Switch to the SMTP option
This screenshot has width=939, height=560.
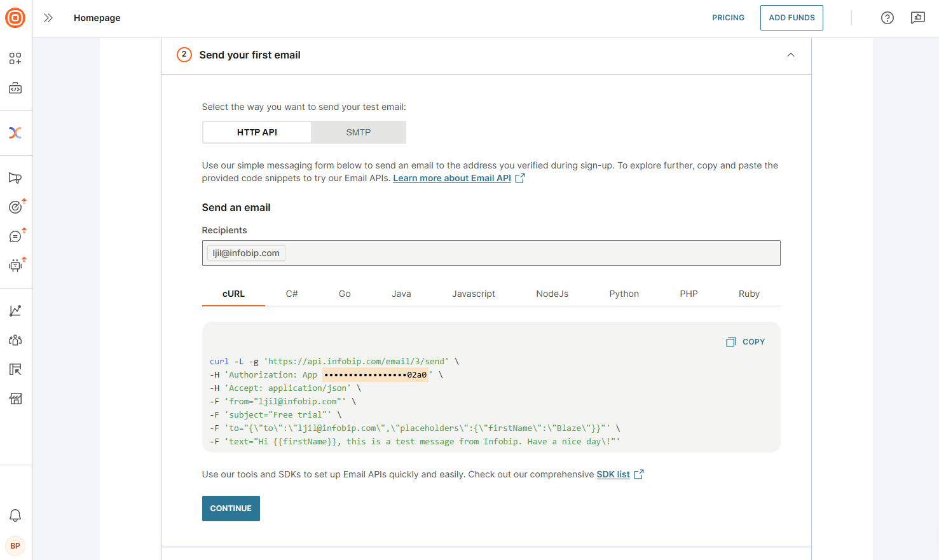pyautogui.click(x=359, y=132)
